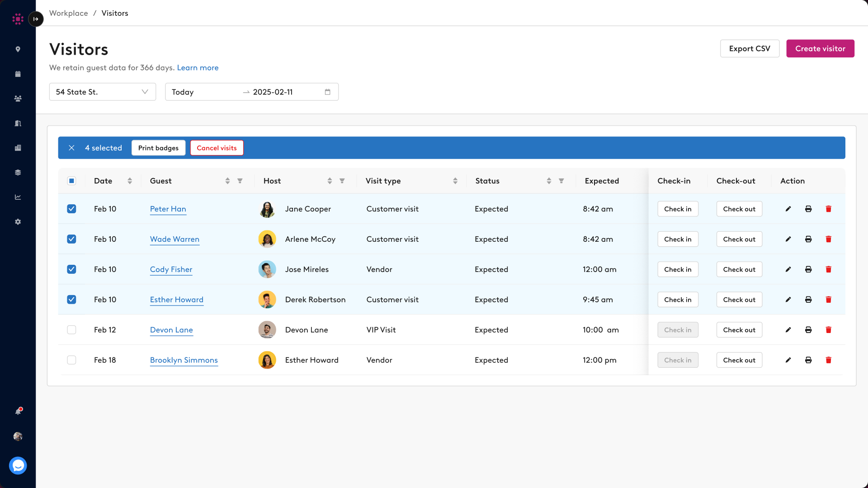Open the Brooklyn Simmons guest link
868x488 pixels.
click(x=184, y=360)
